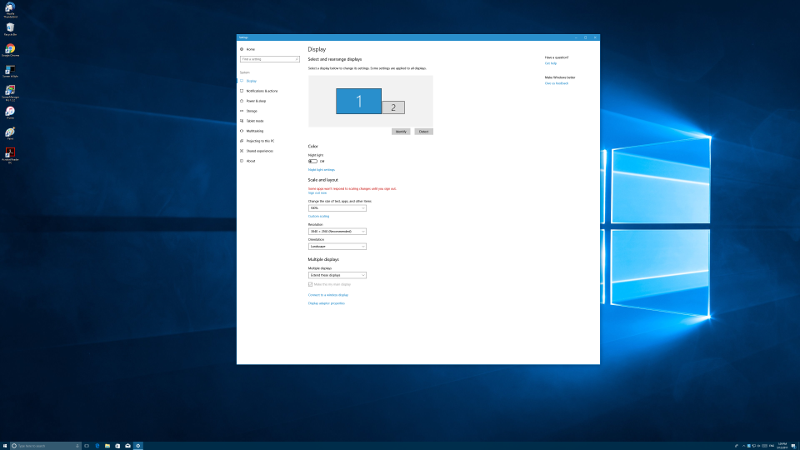This screenshot has height=450, width=800.
Task: Click the Identify button
Action: (x=401, y=132)
